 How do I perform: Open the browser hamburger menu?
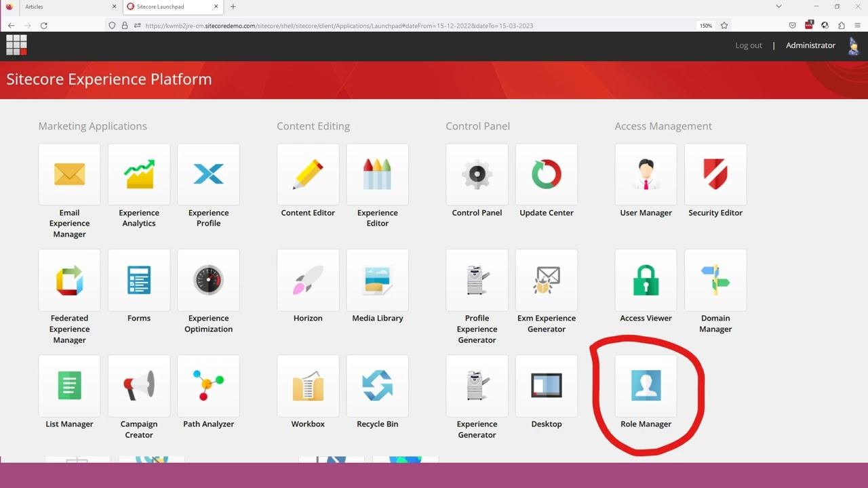click(857, 26)
